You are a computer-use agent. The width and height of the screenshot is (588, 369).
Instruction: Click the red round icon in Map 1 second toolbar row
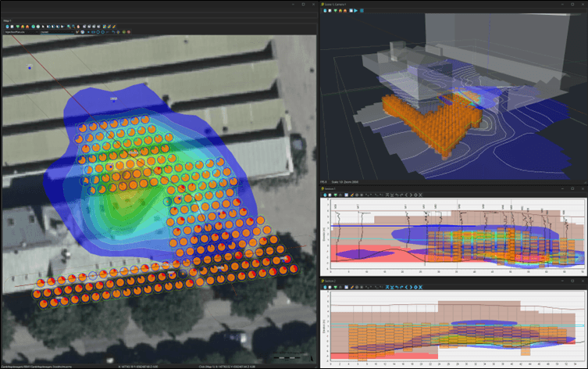click(129, 32)
